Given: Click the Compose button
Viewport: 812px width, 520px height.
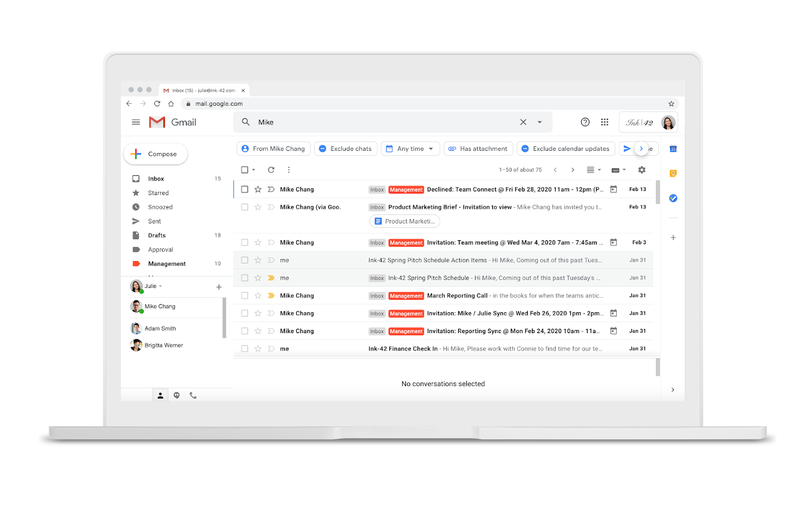Looking at the screenshot, I should point(155,154).
